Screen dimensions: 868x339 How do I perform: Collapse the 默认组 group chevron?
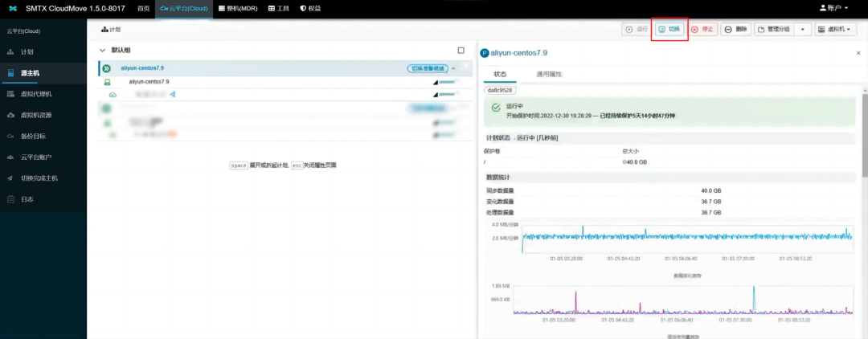[x=102, y=51]
